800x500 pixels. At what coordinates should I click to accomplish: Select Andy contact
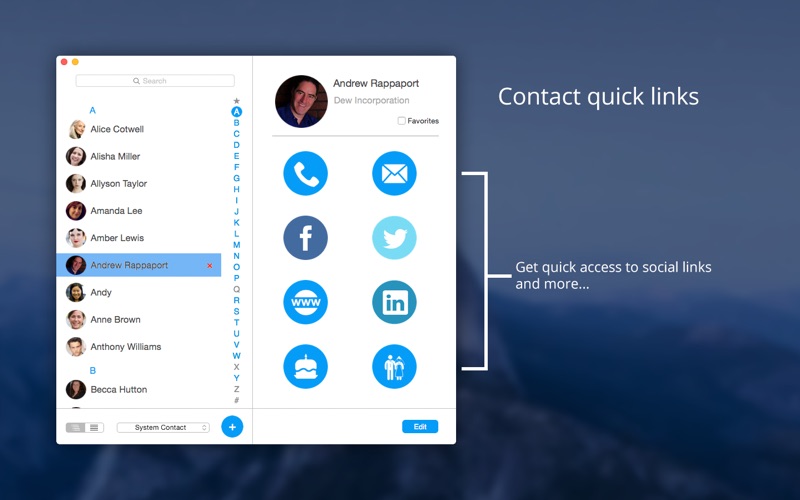point(139,292)
